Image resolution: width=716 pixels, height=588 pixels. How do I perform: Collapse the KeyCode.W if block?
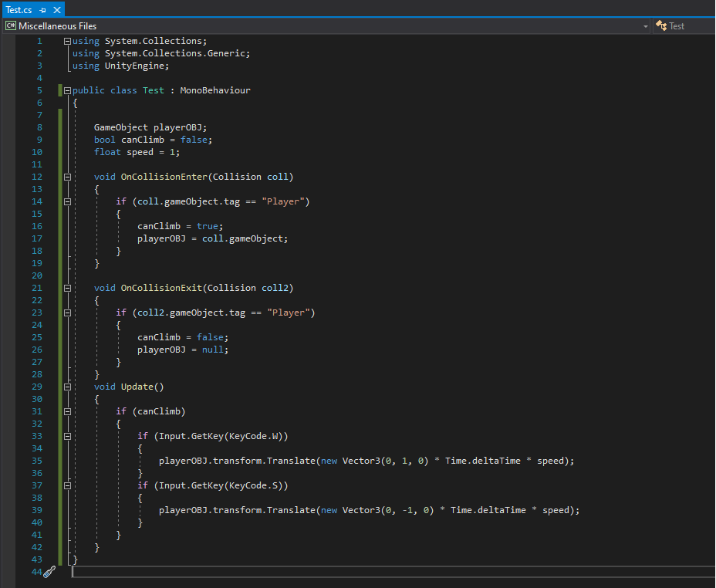point(67,436)
